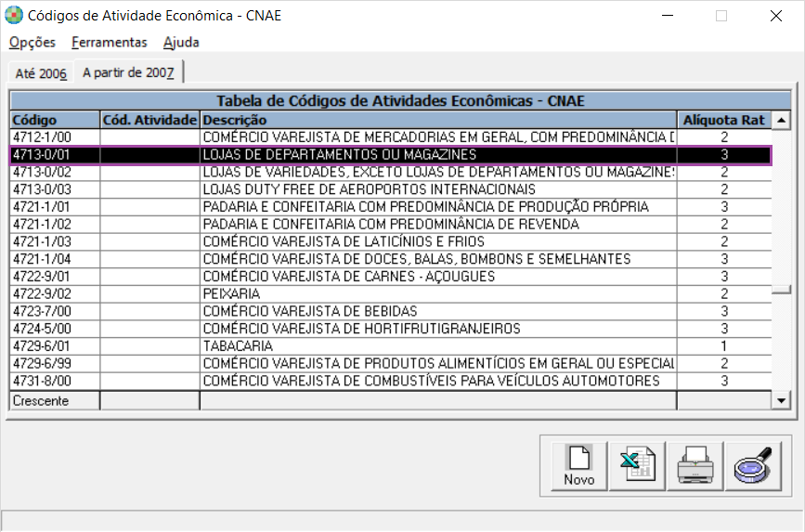805x532 pixels.
Task: Select the A partir de 2007 tab
Action: tap(128, 72)
